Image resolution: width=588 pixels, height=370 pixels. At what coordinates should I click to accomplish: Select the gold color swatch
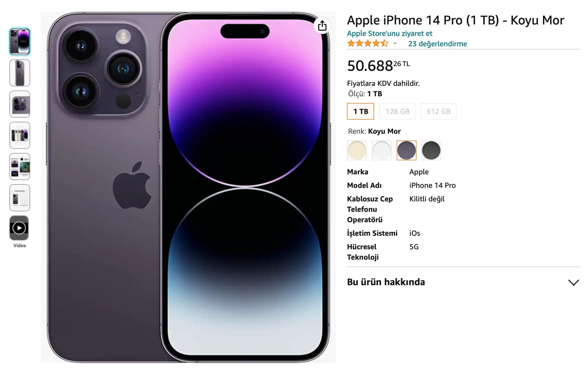pos(357,150)
